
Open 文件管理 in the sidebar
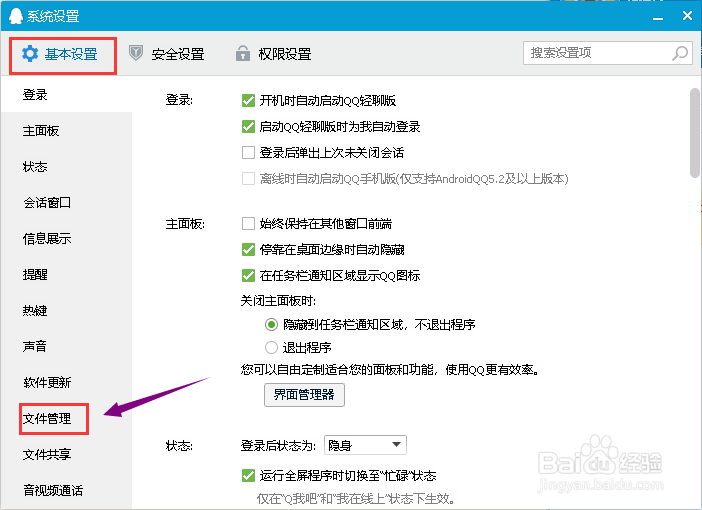[66, 419]
